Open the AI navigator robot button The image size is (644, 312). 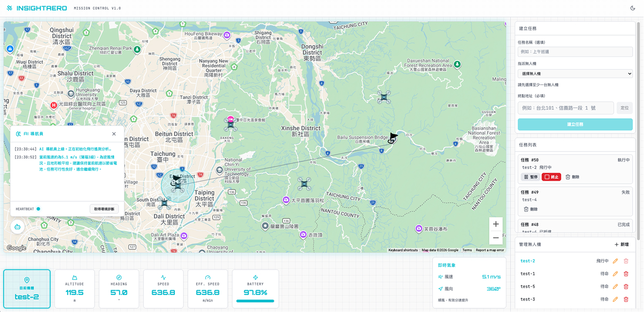coord(18,227)
